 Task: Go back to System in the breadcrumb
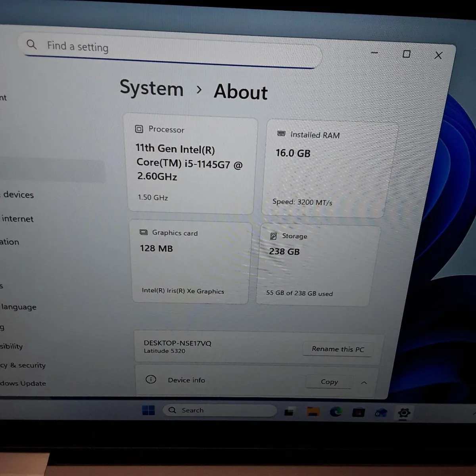pyautogui.click(x=152, y=88)
